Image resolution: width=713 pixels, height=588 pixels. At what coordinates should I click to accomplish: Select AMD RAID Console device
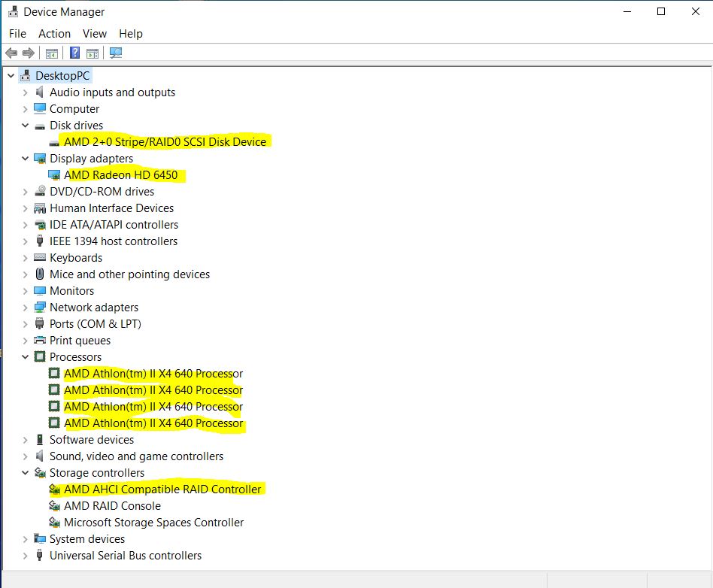(112, 506)
